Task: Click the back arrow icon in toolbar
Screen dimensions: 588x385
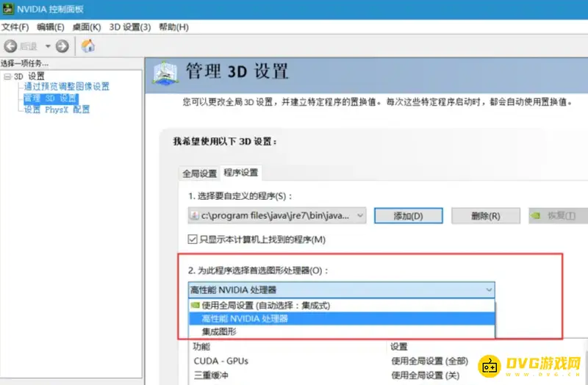Action: (10, 46)
